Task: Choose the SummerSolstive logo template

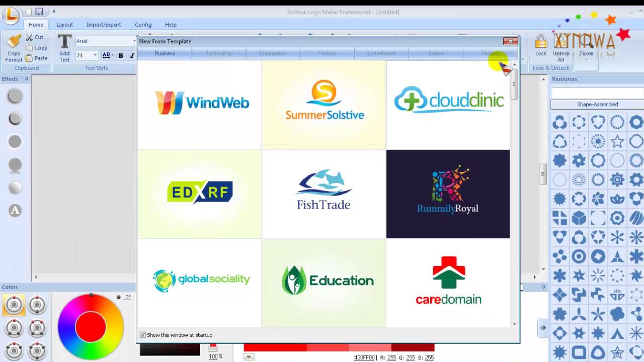Action: pyautogui.click(x=324, y=105)
